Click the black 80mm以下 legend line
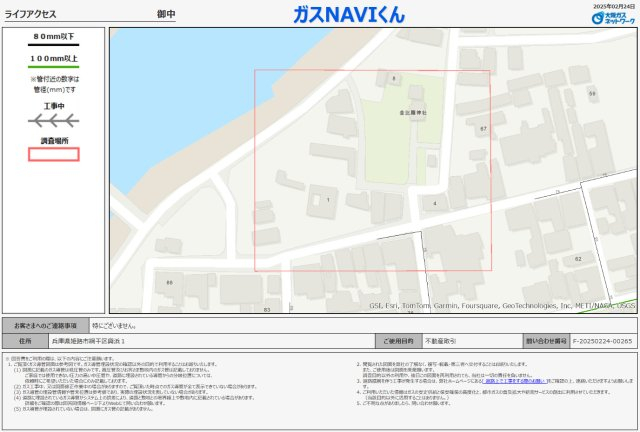 coord(53,45)
